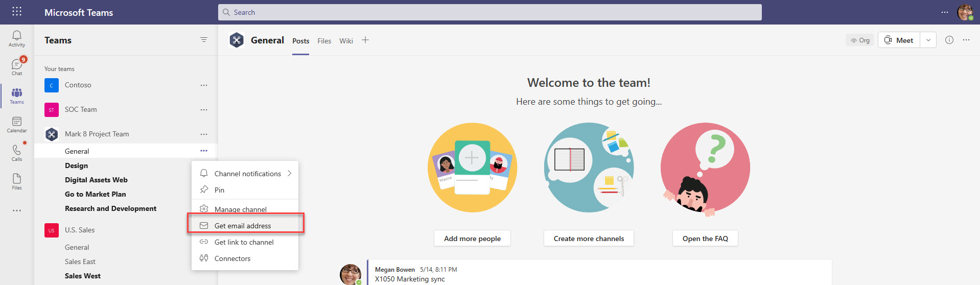The width and height of the screenshot is (980, 285).
Task: Select Manage channel menu item
Action: [x=245, y=209]
